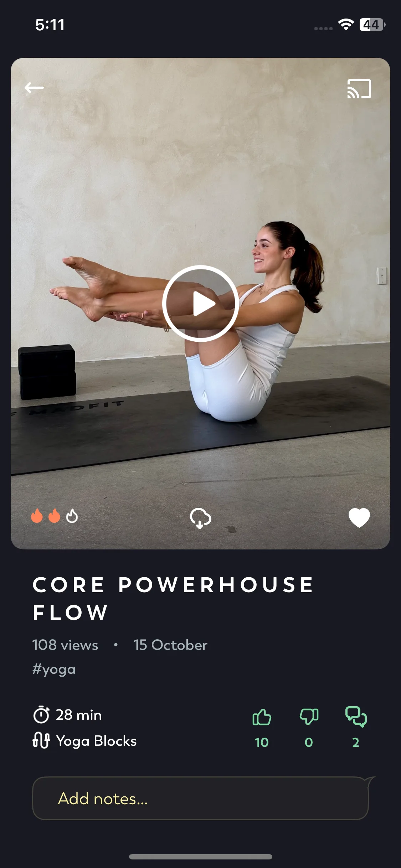Dislike the workout with thumbs down
Viewport: 401px width, 868px height.
coord(309,717)
